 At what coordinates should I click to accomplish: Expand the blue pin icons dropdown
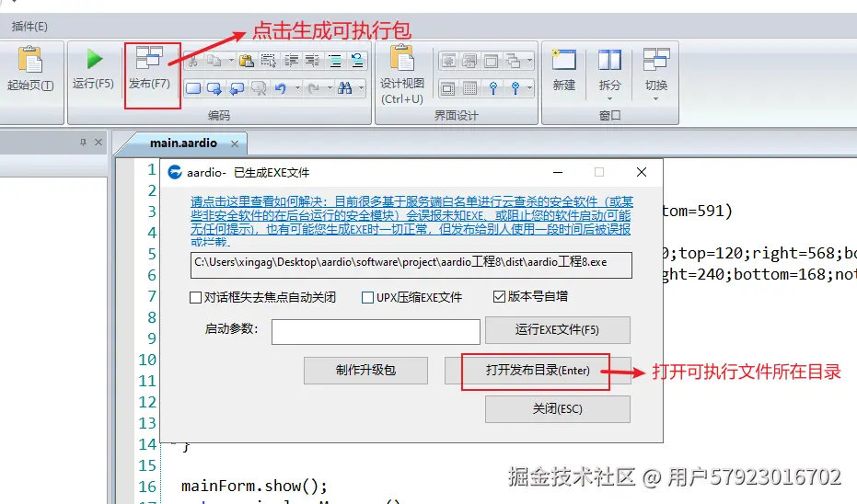529,88
